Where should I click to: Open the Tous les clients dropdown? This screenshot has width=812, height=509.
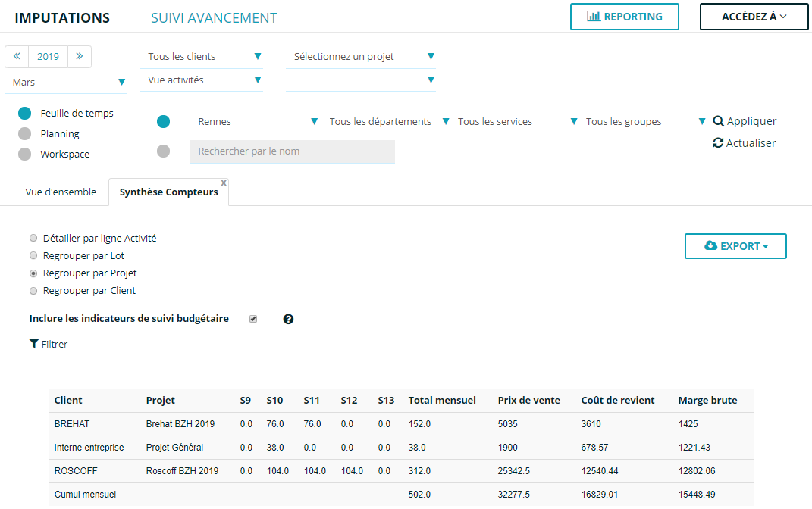point(202,56)
